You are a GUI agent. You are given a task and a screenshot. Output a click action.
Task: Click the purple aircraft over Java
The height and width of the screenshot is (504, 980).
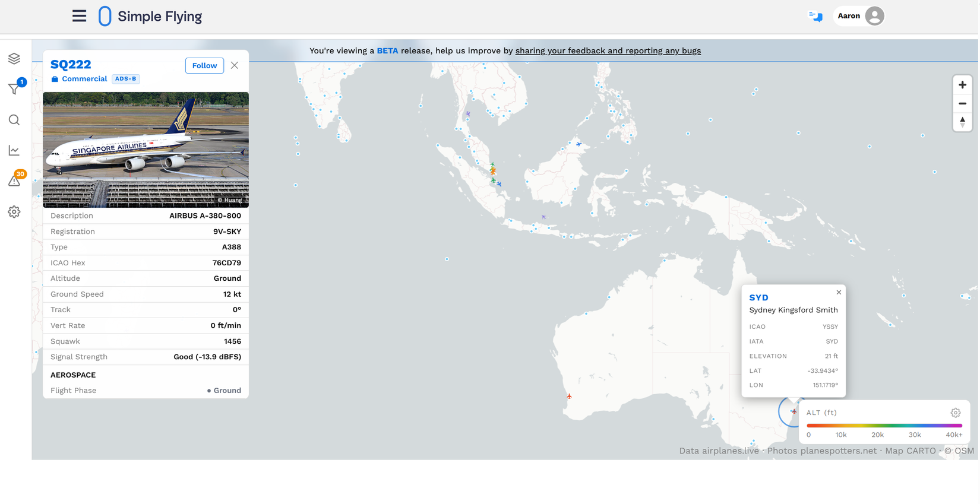[x=543, y=217]
